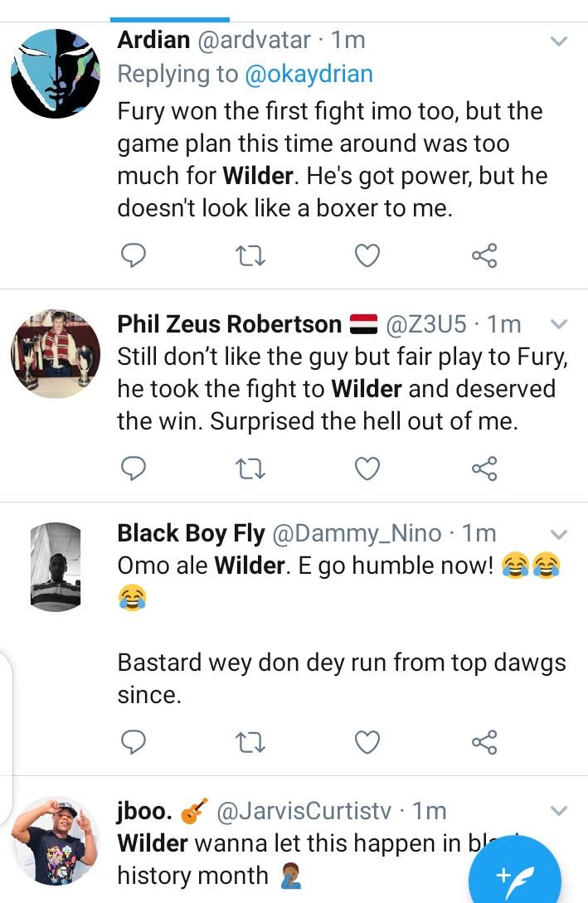Reply to Ardian's tweet
The height and width of the screenshot is (903, 588).
(x=134, y=256)
